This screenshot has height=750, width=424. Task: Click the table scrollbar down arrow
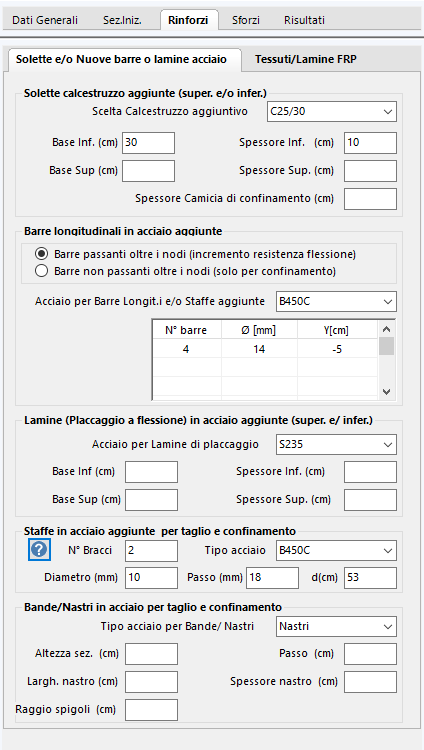pyautogui.click(x=387, y=392)
